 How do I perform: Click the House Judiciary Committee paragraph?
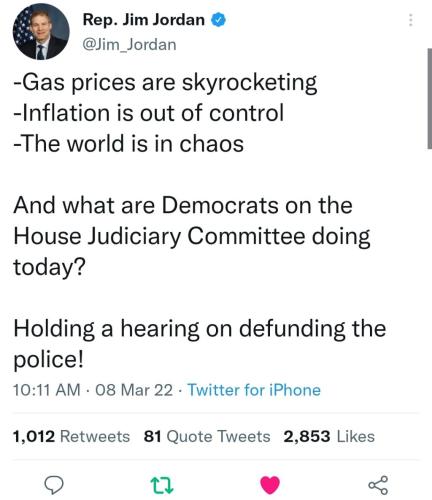pyautogui.click(x=192, y=236)
